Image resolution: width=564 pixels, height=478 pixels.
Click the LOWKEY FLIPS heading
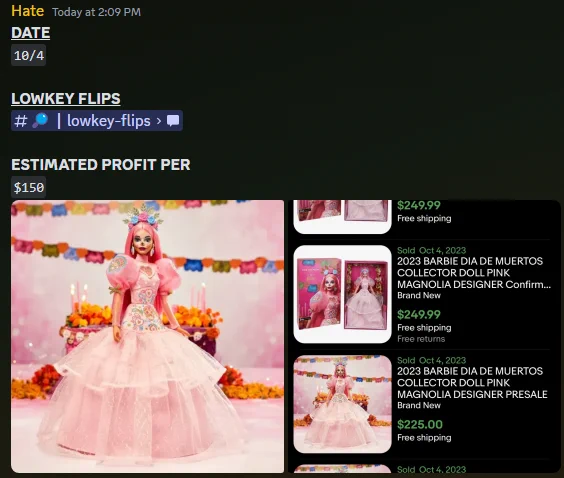pyautogui.click(x=66, y=99)
